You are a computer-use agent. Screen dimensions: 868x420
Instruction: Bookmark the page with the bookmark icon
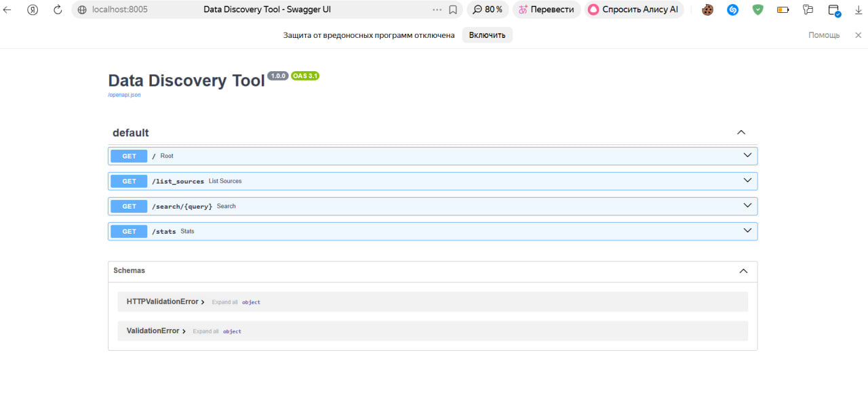(x=453, y=10)
